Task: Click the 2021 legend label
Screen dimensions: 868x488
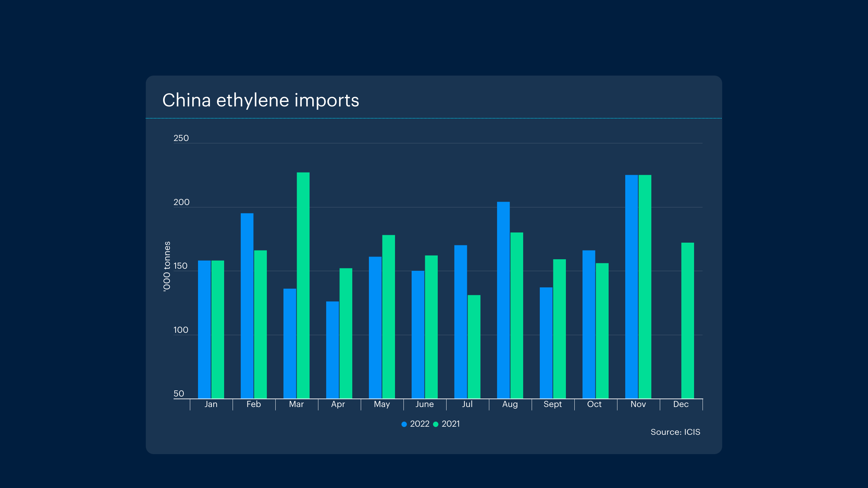Action: pyautogui.click(x=451, y=424)
